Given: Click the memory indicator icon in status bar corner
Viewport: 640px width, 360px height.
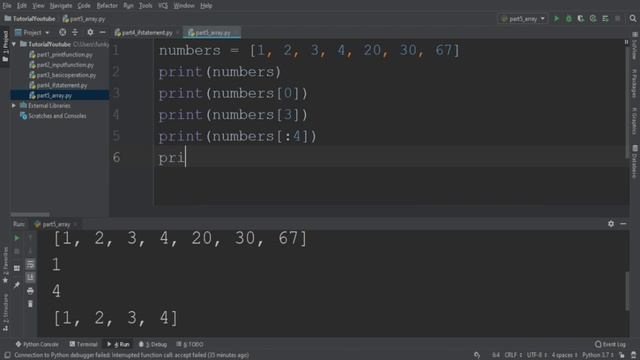Looking at the screenshot, I should pyautogui.click(x=633, y=355).
